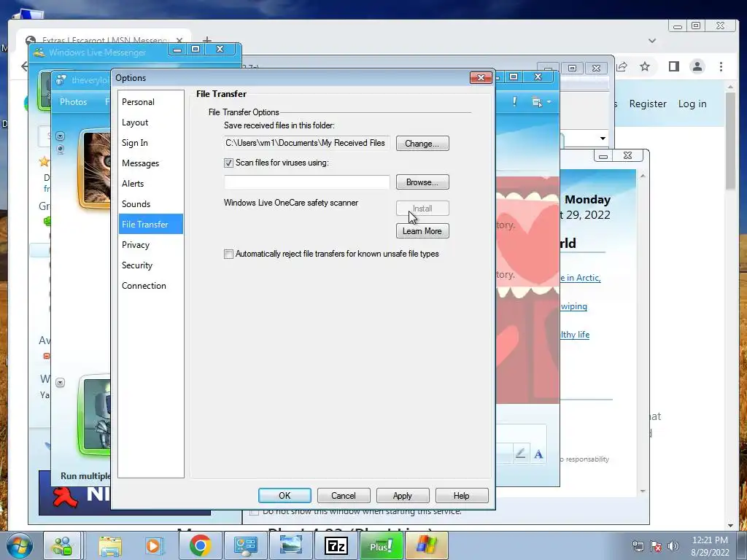Click the Learn More button
The image size is (747, 560).
(x=422, y=231)
